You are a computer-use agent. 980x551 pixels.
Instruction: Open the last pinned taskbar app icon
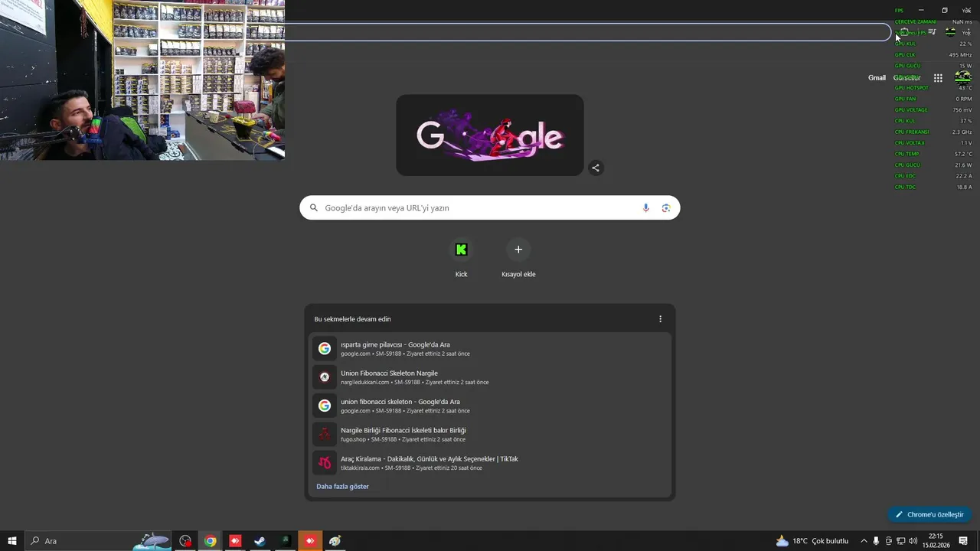(x=335, y=541)
